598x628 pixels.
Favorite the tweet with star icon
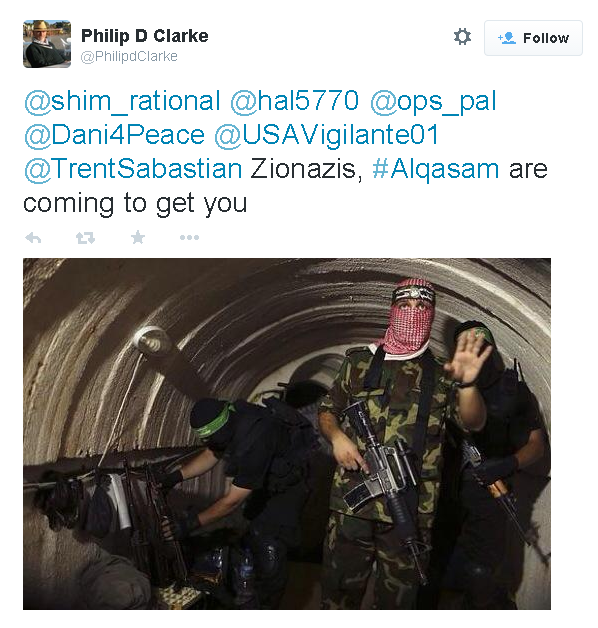pos(138,238)
